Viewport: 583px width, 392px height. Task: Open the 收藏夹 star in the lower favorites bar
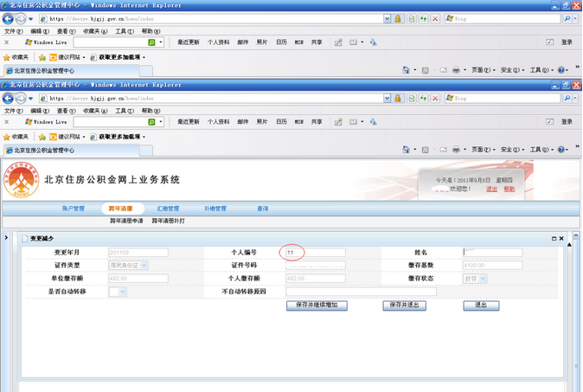point(7,137)
